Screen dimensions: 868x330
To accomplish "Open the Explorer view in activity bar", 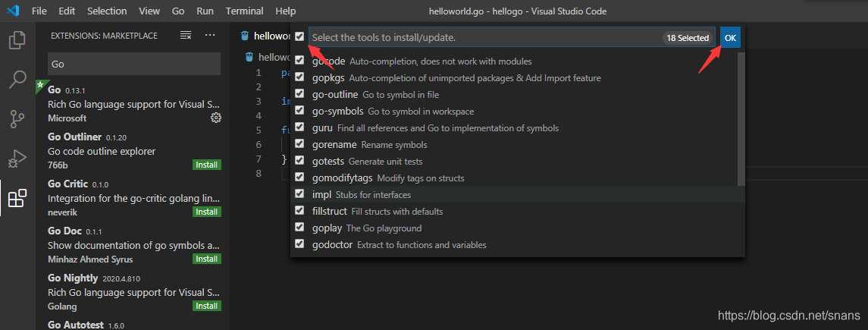I will point(17,40).
